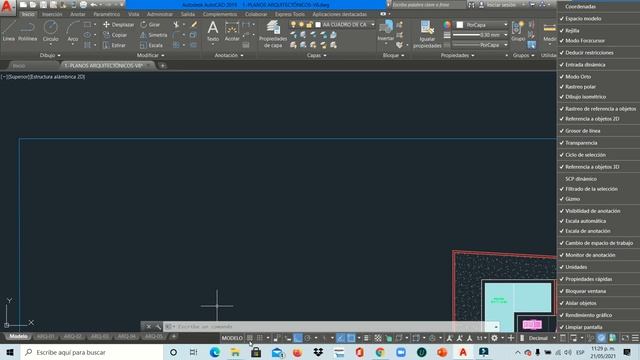Image resolution: width=640 pixels, height=360 pixels.
Task: Switch to the Modelo layout tab
Action: (x=18, y=336)
